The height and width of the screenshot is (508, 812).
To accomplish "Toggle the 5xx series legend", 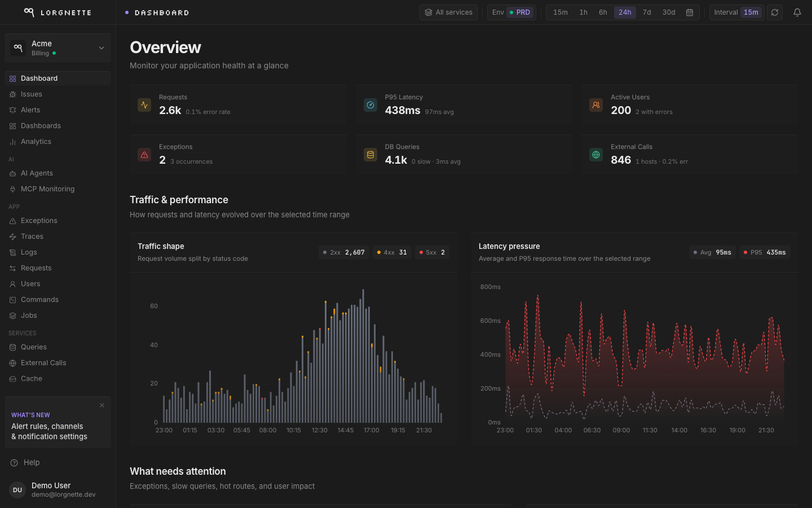I will point(433,252).
